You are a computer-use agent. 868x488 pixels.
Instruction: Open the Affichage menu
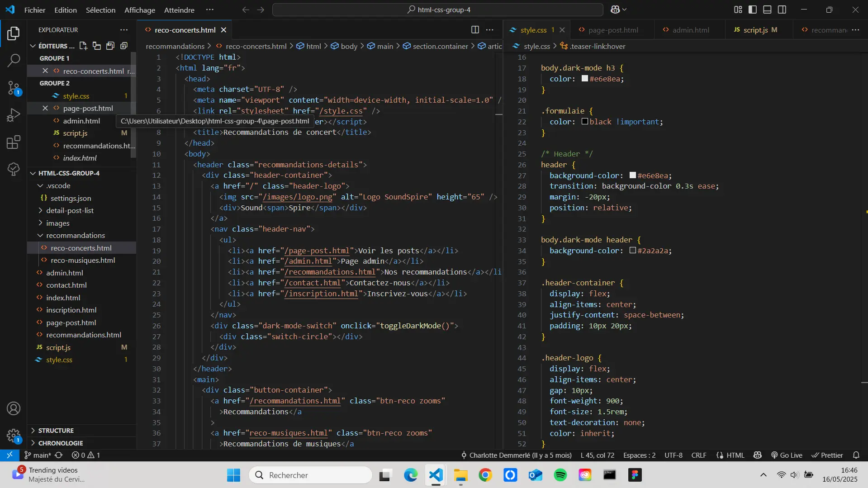coord(140,9)
